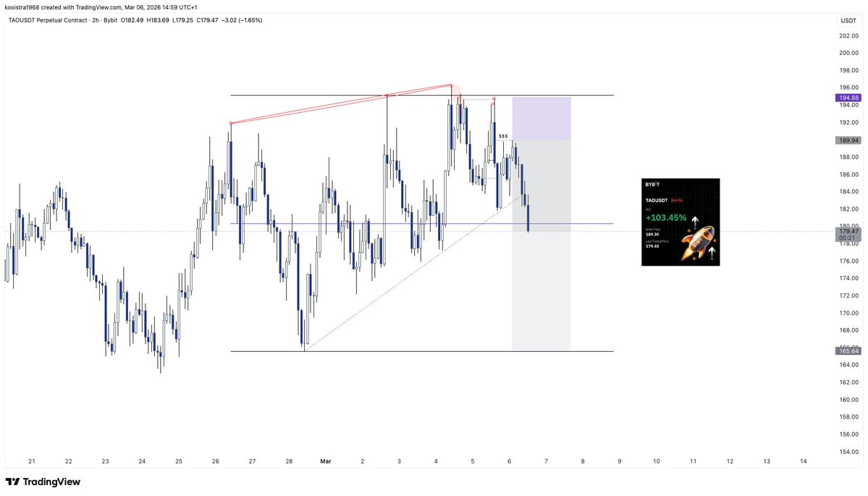
Task: Click the Short 20x badge on the Bybit card
Action: click(677, 200)
